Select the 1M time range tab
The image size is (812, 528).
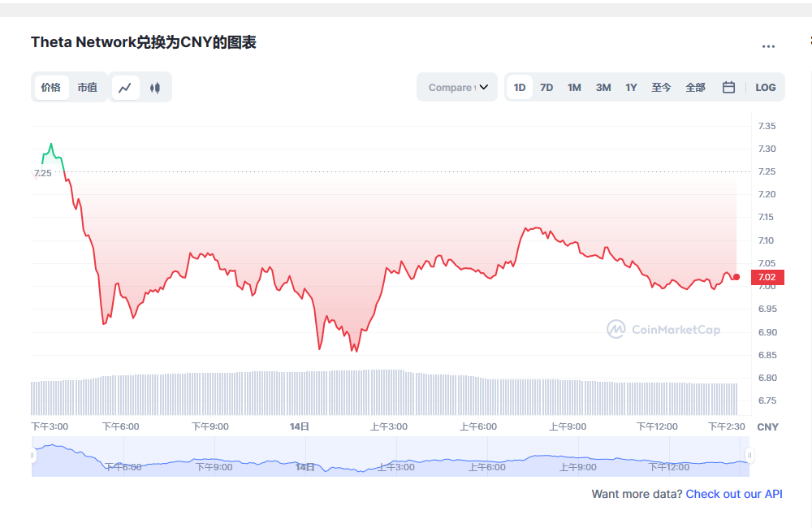click(574, 88)
